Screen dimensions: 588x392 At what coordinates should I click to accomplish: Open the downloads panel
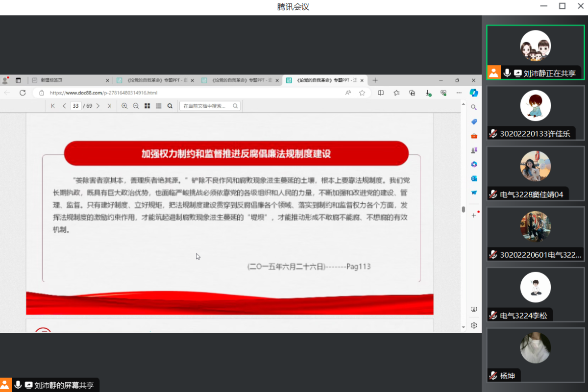428,93
